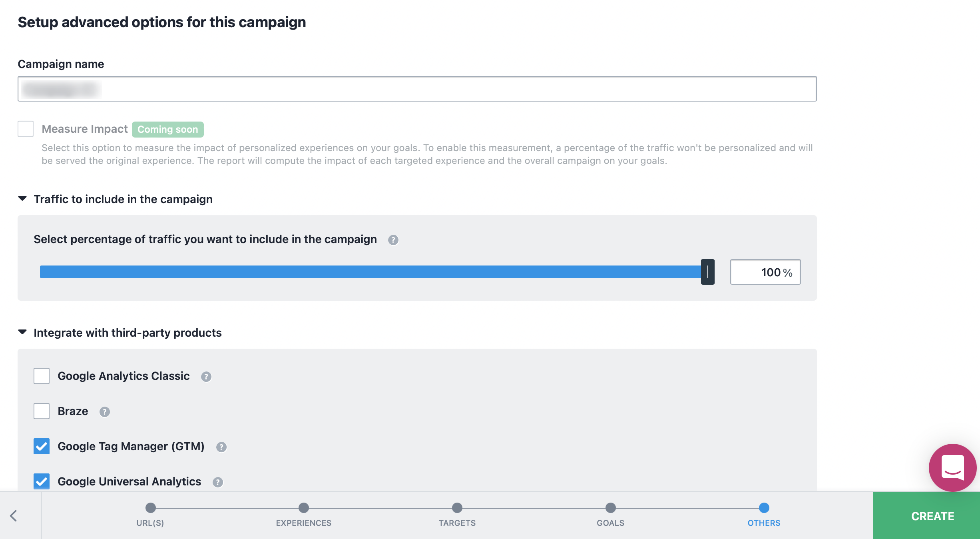The width and height of the screenshot is (980, 539).
Task: Click the traffic percentage slider handle
Action: tap(707, 272)
